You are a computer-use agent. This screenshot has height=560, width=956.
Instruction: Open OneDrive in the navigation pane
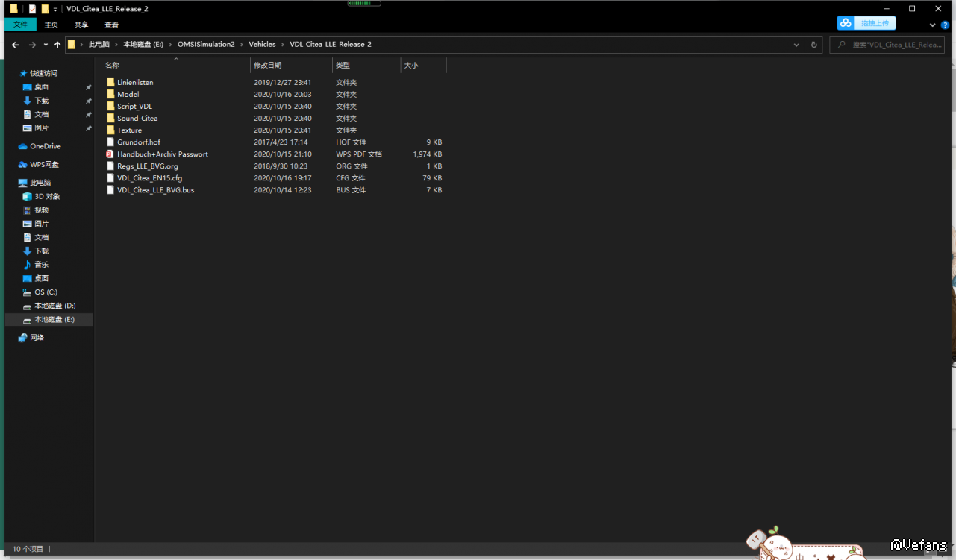(46, 146)
